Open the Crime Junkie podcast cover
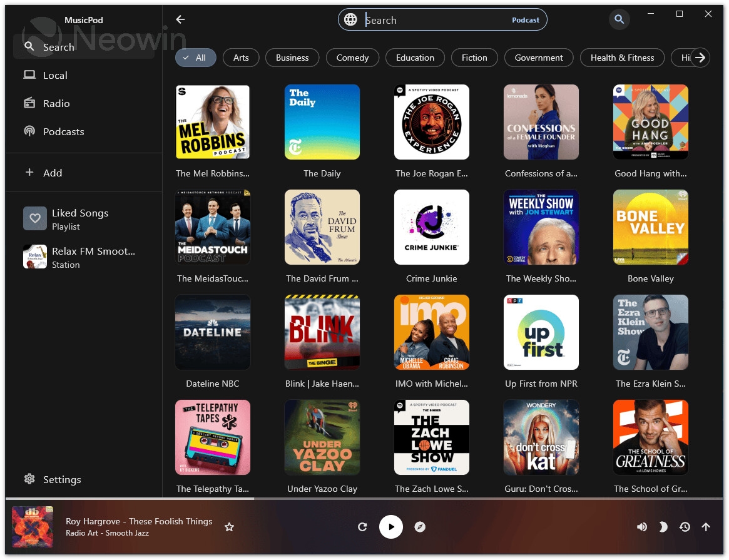This screenshot has height=560, width=729. coord(431,227)
